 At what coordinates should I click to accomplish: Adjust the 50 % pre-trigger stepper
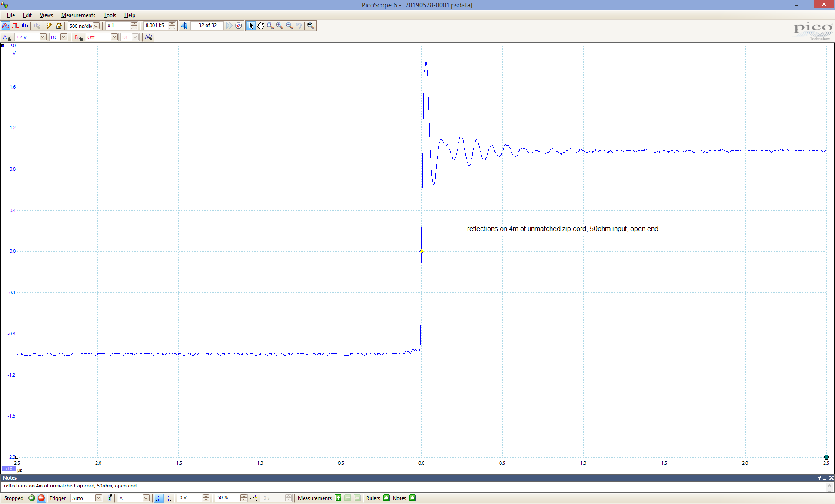coord(244,498)
